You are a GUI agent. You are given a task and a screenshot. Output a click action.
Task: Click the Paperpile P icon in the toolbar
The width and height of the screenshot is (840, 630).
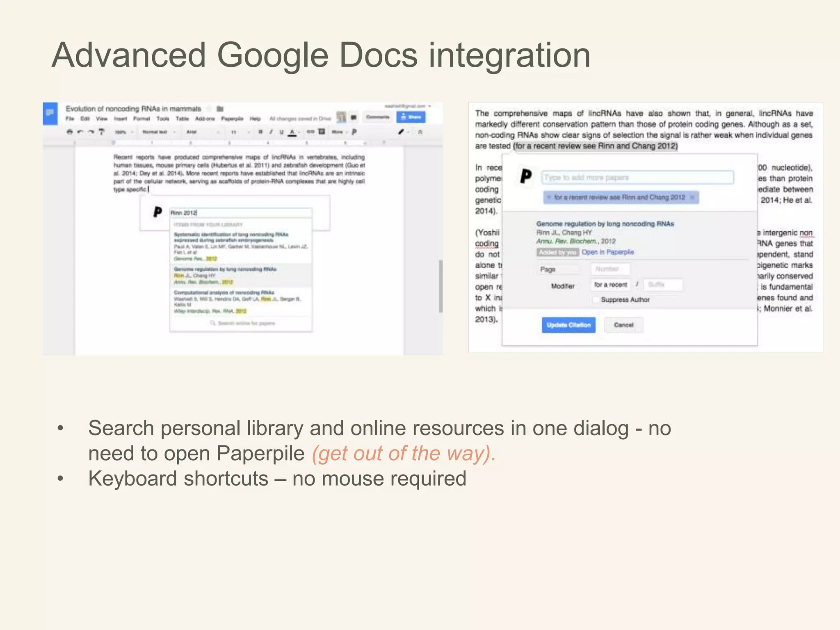point(354,132)
